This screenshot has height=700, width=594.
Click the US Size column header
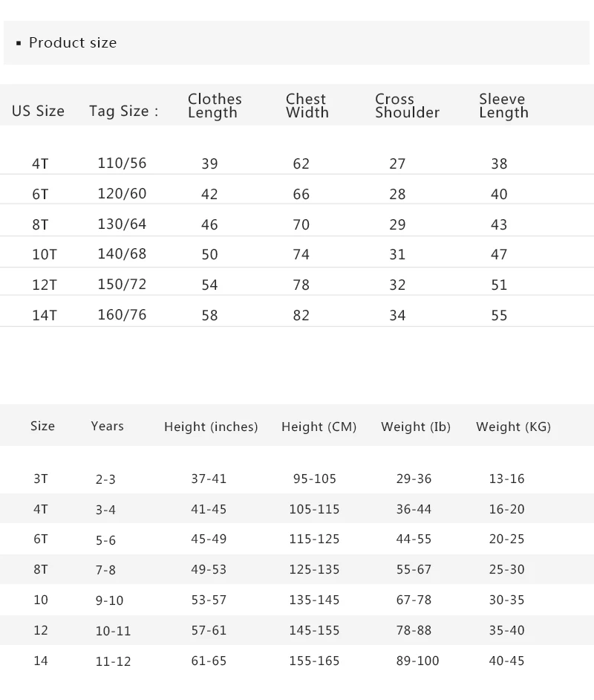click(38, 111)
